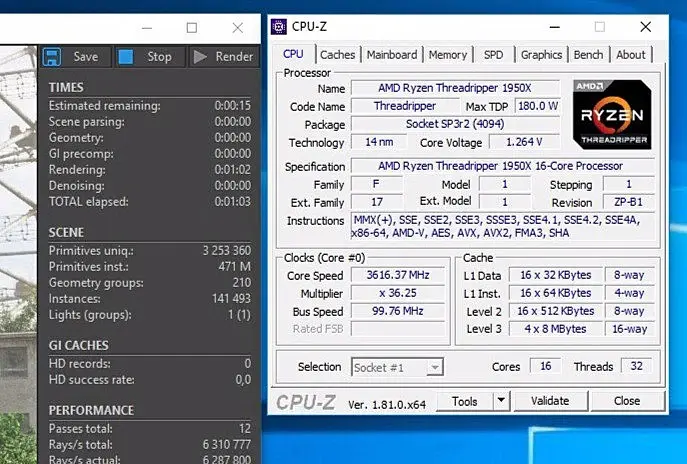The width and height of the screenshot is (687, 464).
Task: Click the Level 2 16 x 512 KBytes value
Action: 556,311
